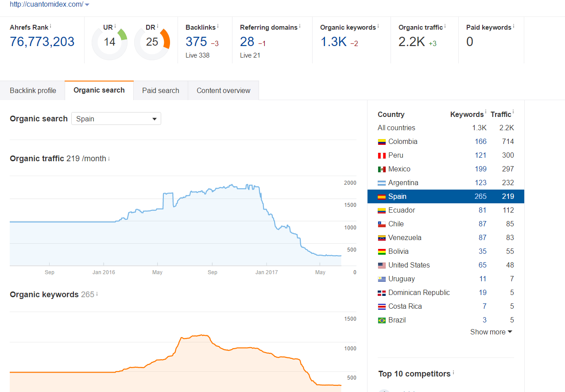Open dropdown arrow next to cuantomidex.com URL
565x392 pixels.
(87, 4)
